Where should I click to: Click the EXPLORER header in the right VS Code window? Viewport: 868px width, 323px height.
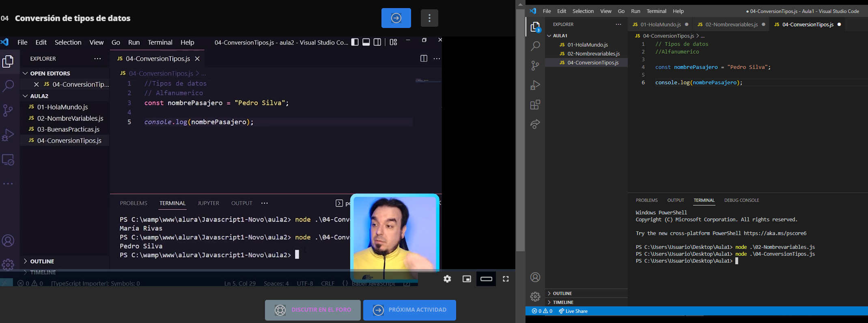(563, 24)
